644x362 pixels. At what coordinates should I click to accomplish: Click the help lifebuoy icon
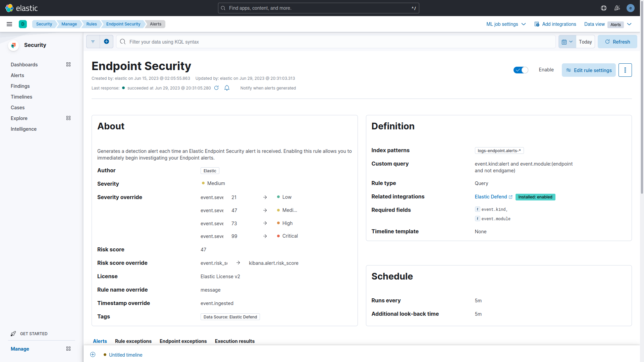[x=604, y=8]
